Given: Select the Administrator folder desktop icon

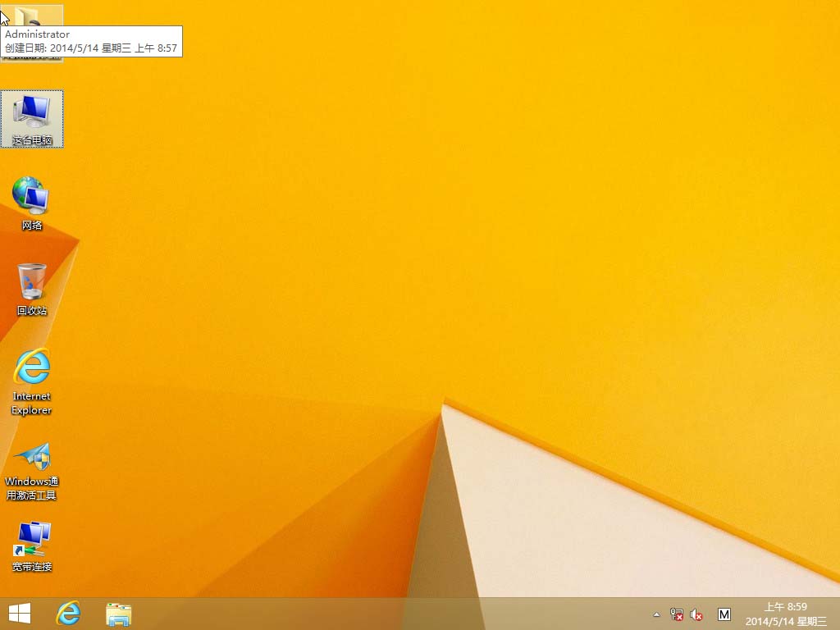Looking at the screenshot, I should coord(32,32).
